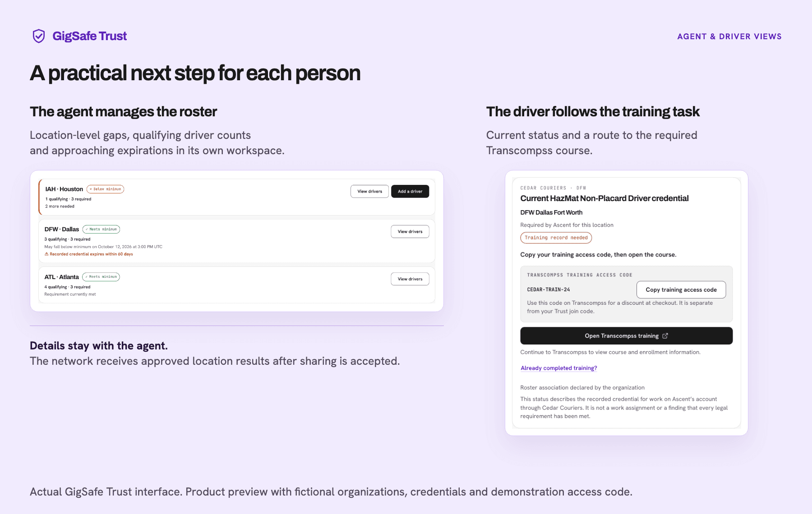Click the GigSafe Trust shield logo icon
Screen dimensions: 812x514
39,36
